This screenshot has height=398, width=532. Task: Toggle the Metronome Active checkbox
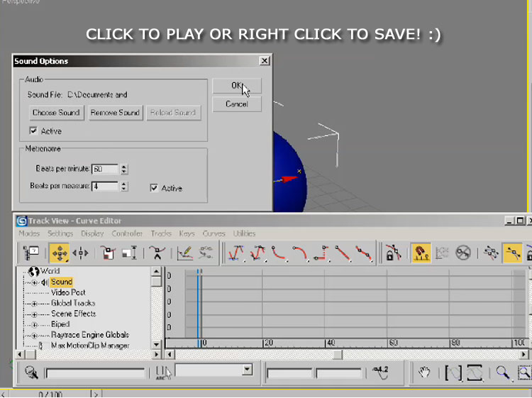point(154,188)
